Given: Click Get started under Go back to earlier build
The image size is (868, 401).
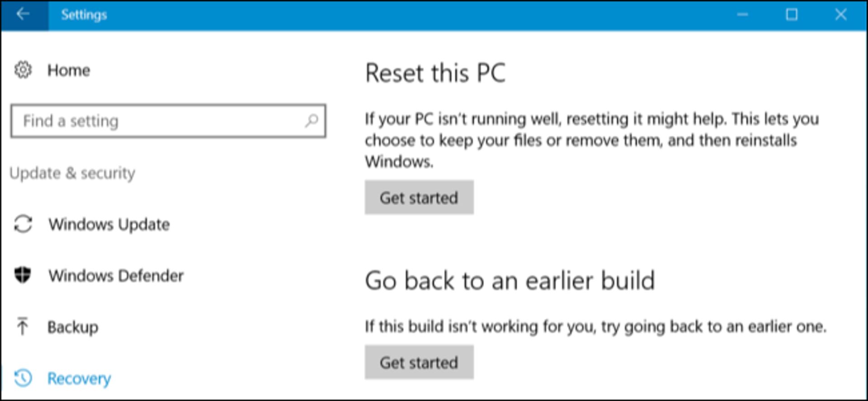Looking at the screenshot, I should point(419,362).
